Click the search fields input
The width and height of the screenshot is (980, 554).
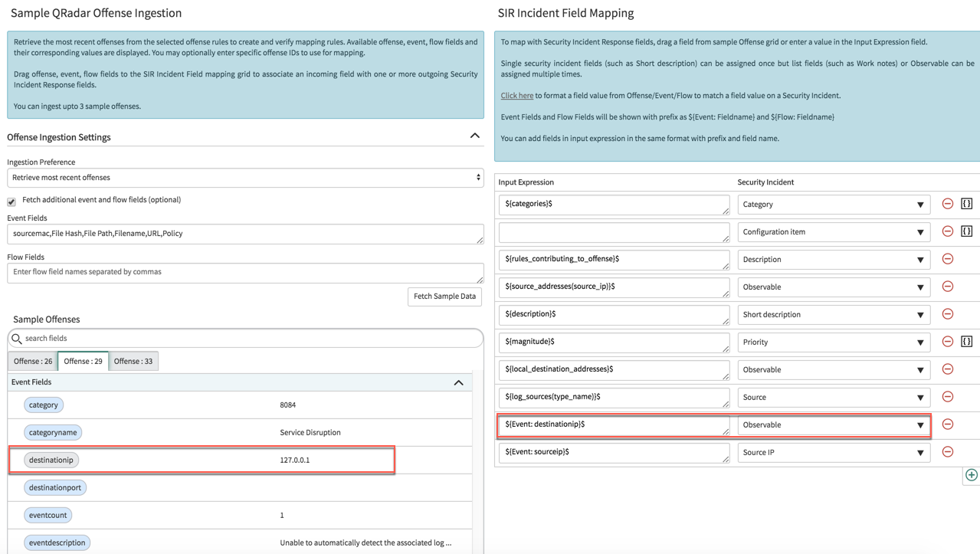[x=245, y=338]
